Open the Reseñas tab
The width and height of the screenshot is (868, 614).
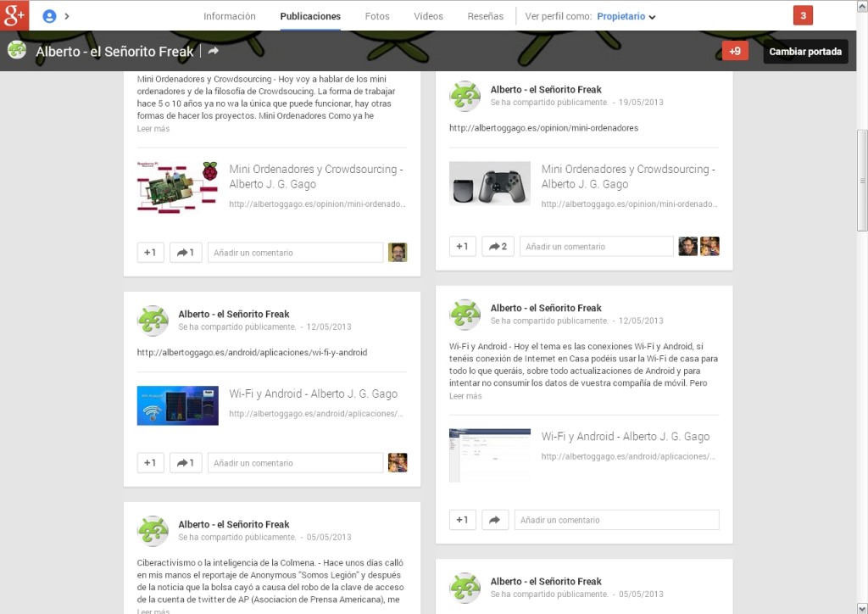(485, 15)
